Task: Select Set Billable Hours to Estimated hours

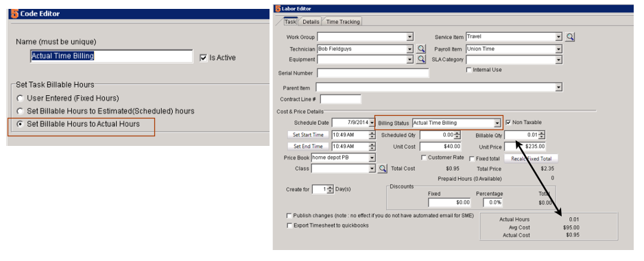Action: (20, 111)
